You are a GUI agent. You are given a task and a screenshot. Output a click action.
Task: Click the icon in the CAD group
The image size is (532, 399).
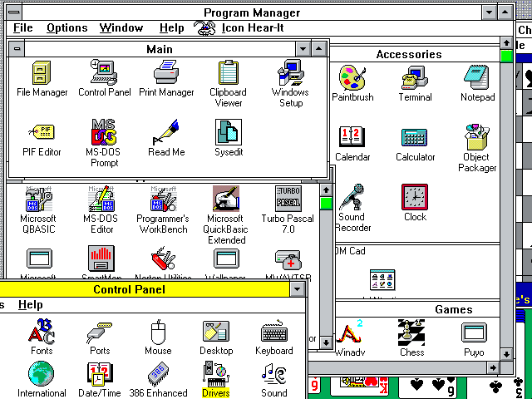pyautogui.click(x=382, y=280)
